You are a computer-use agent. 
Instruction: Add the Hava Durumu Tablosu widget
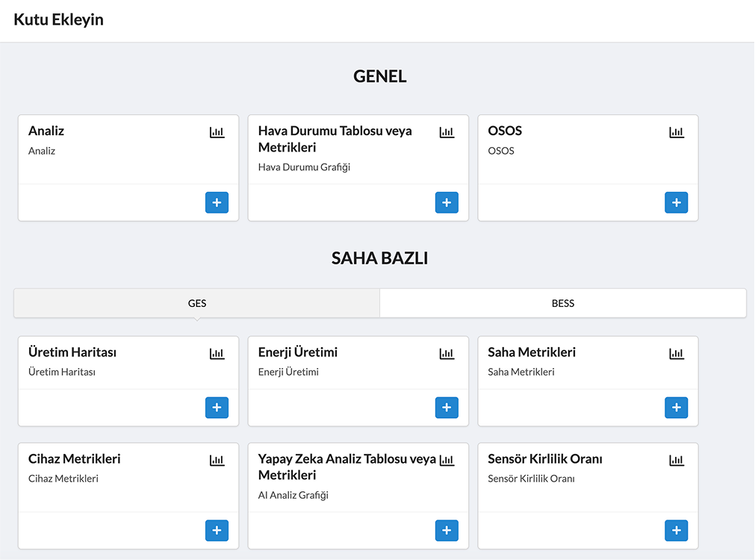click(447, 202)
